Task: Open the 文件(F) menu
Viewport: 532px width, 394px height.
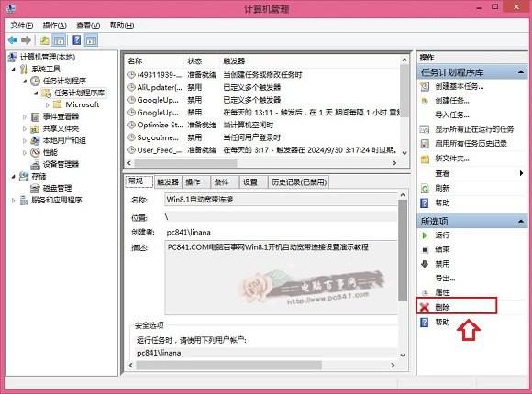Action: pos(22,26)
